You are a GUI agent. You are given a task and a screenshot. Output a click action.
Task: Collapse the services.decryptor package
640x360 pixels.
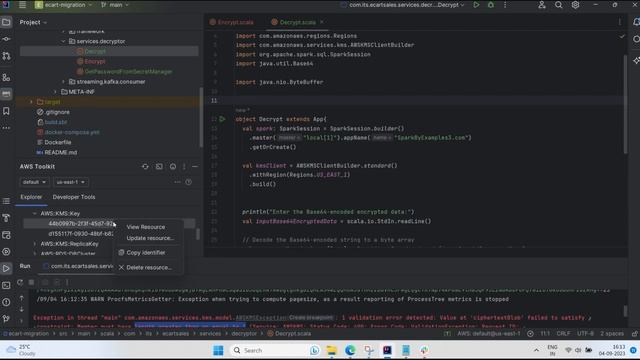click(x=63, y=41)
